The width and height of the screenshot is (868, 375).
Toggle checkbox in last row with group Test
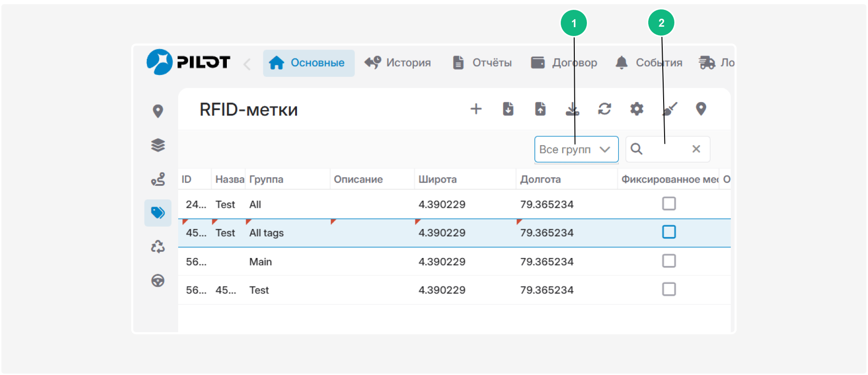[x=669, y=289]
